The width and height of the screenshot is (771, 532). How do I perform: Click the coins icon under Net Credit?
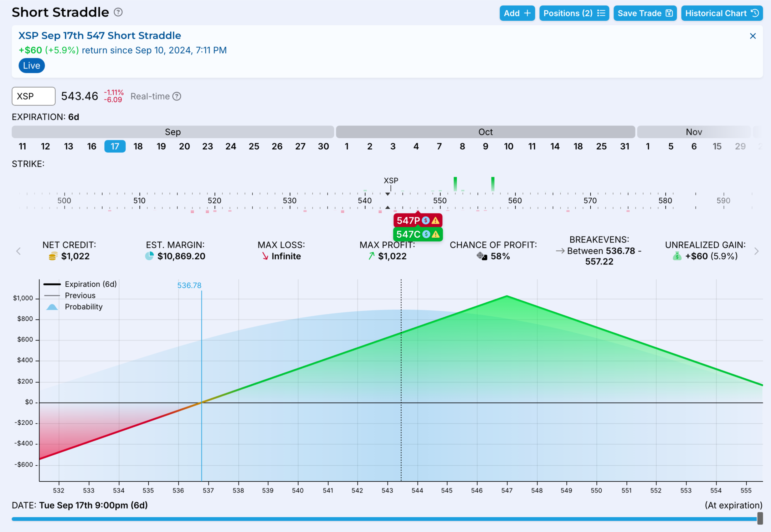point(53,256)
